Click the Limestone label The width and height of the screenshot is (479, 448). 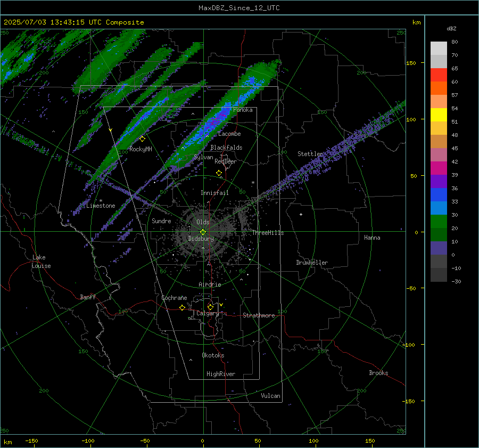101,206
